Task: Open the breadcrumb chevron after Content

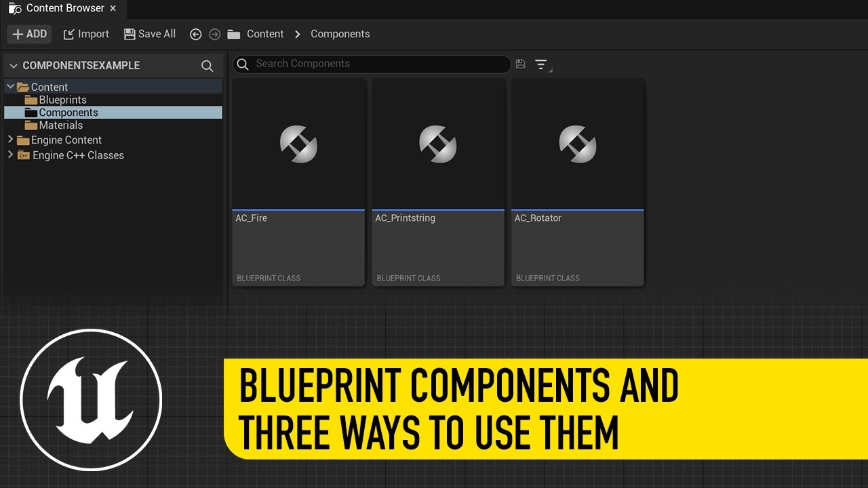Action: pos(297,34)
